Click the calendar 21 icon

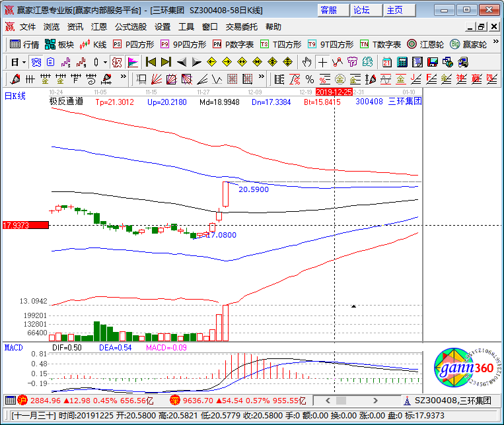pyautogui.click(x=387, y=62)
